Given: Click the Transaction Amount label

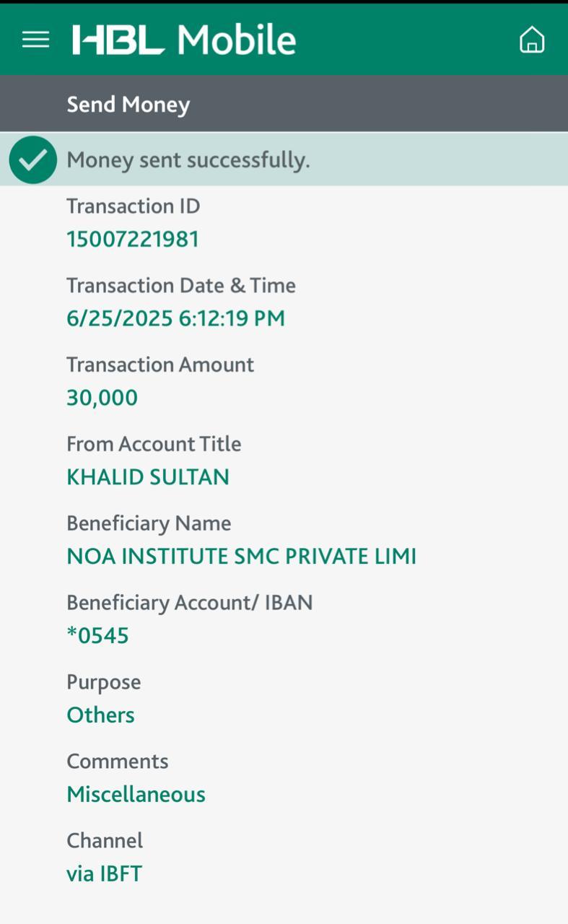Looking at the screenshot, I should pyautogui.click(x=160, y=365).
